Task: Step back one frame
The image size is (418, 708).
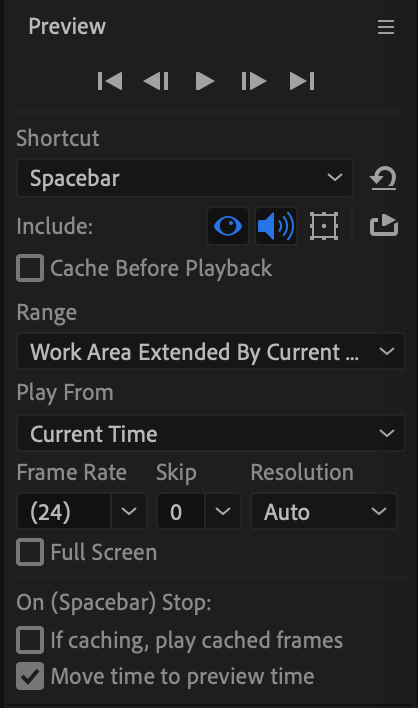Action: [x=156, y=81]
